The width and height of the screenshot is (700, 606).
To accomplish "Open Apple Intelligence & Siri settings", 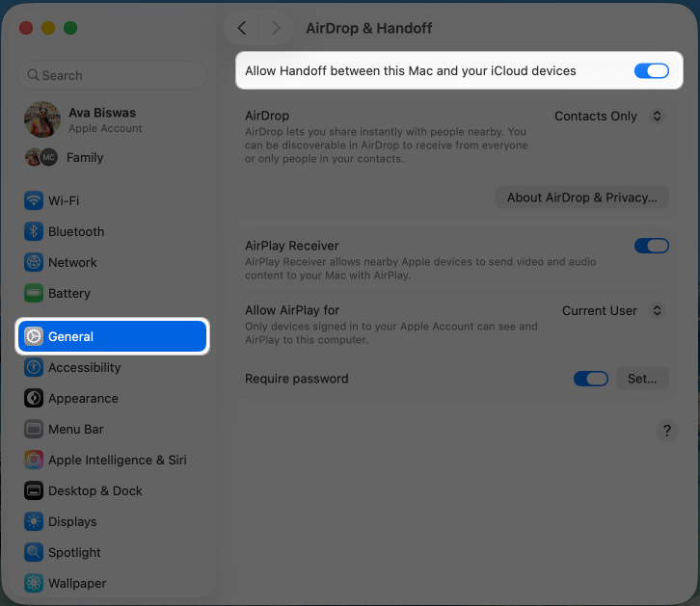I will coord(112,460).
